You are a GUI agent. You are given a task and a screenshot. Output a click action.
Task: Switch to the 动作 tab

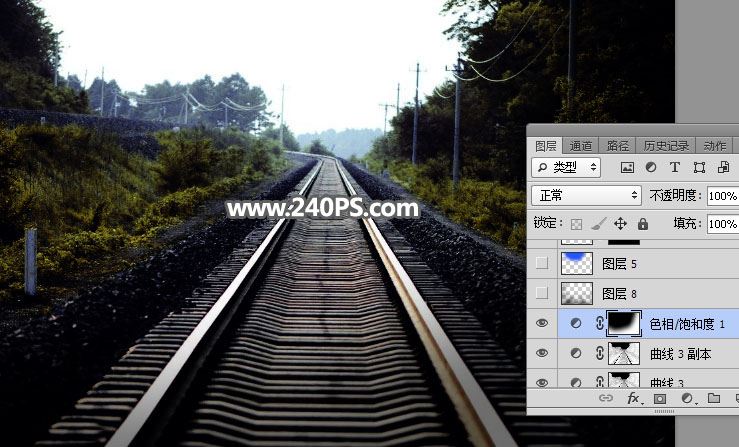pyautogui.click(x=714, y=146)
